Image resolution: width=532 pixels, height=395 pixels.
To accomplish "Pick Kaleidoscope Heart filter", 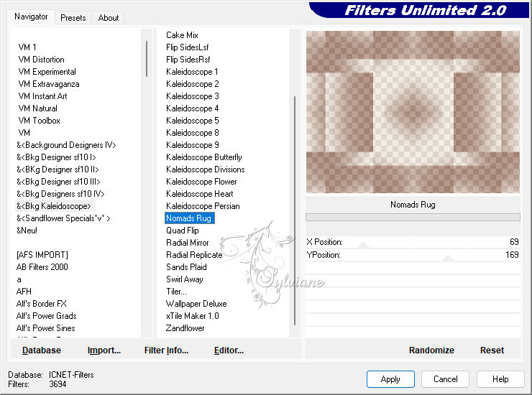I will click(200, 194).
